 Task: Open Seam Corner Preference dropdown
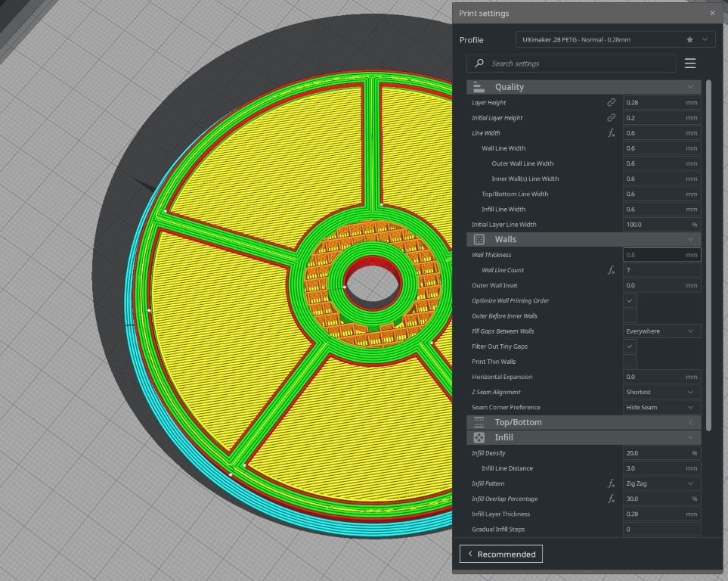[x=661, y=407]
